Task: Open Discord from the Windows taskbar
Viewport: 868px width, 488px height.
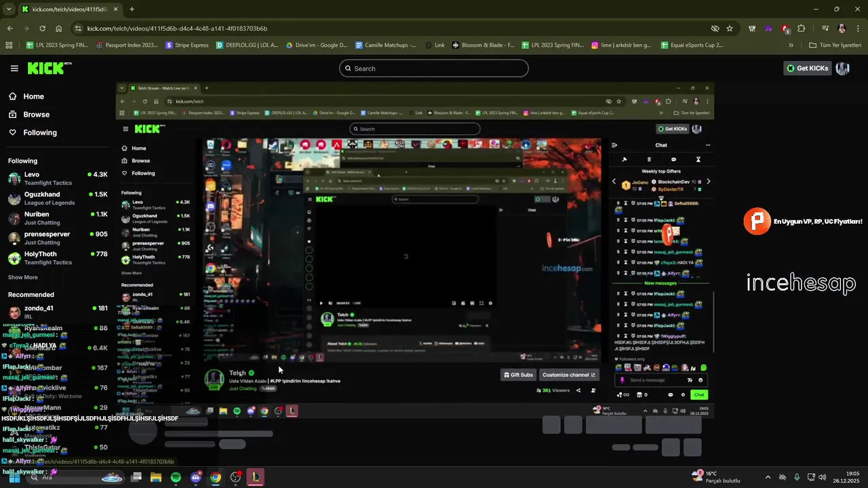Action: [x=196, y=477]
